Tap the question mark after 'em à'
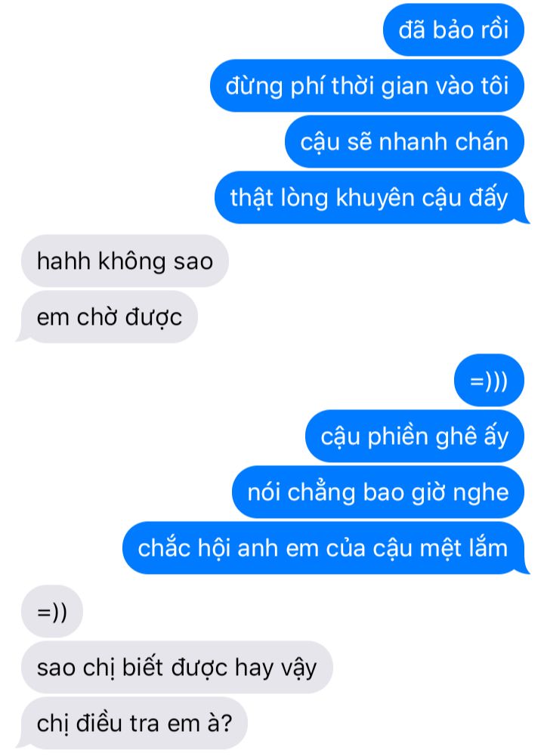 click(226, 724)
